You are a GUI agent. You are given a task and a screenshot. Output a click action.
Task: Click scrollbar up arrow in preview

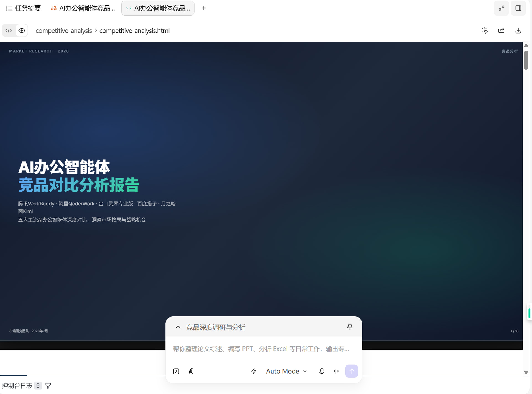click(x=526, y=45)
